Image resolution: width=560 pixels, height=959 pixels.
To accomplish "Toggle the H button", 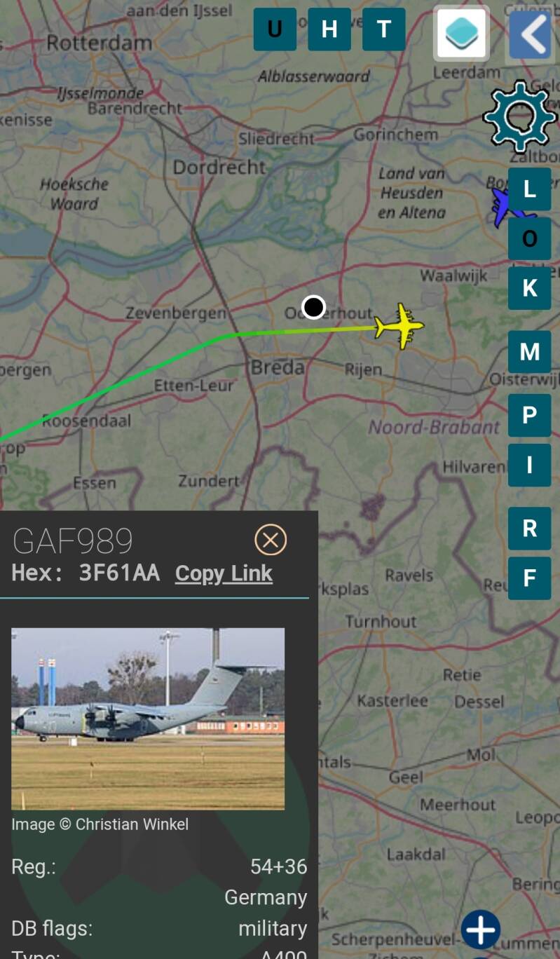I will click(x=329, y=29).
